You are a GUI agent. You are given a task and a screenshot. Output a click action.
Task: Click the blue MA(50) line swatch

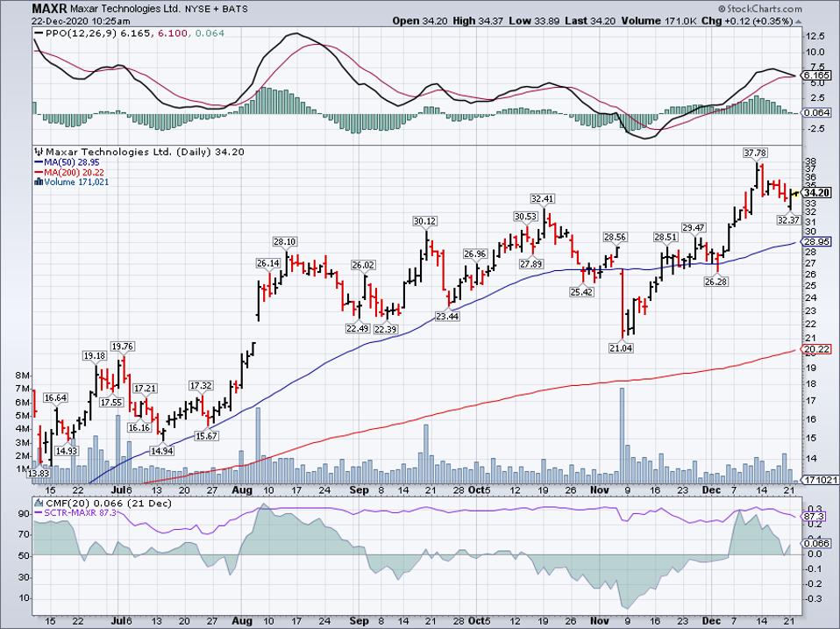(39, 162)
